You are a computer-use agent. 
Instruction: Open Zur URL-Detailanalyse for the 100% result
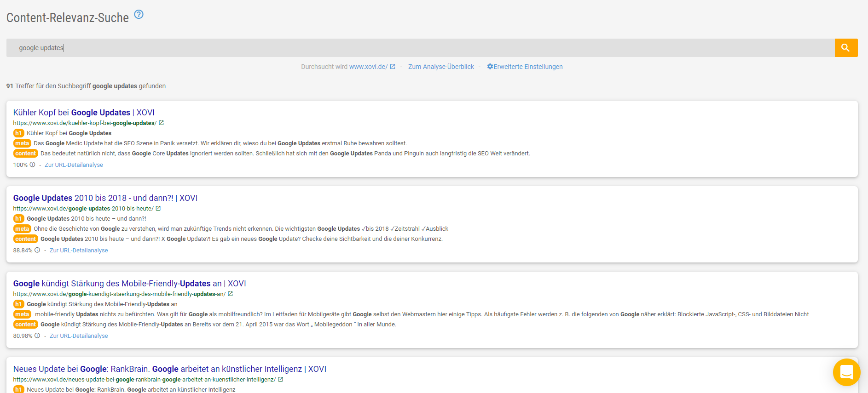pos(74,165)
